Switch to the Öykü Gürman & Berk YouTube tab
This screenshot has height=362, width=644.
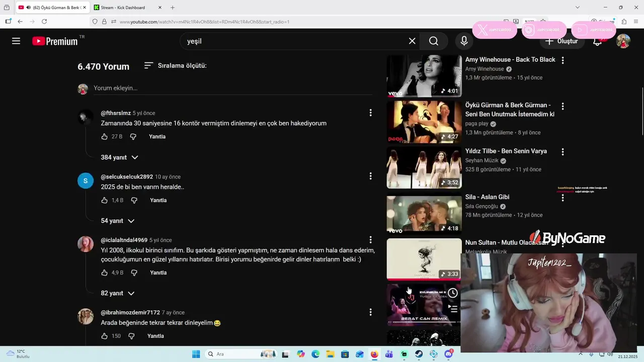point(52,8)
